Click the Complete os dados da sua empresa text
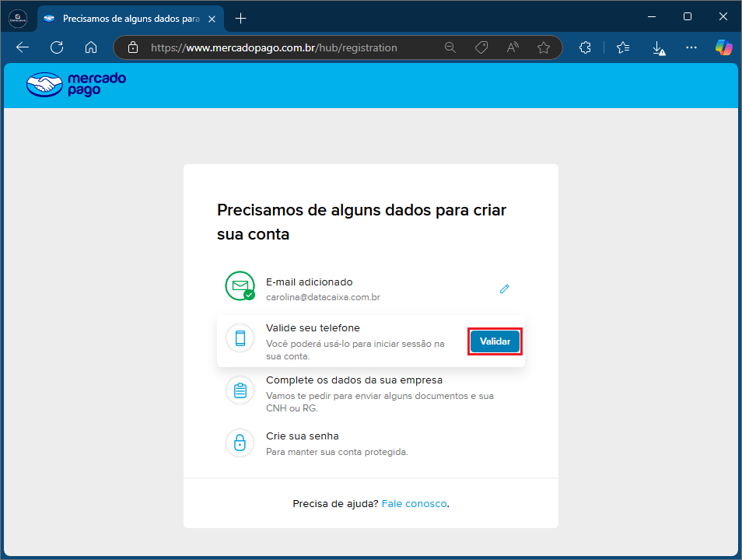 (x=354, y=380)
